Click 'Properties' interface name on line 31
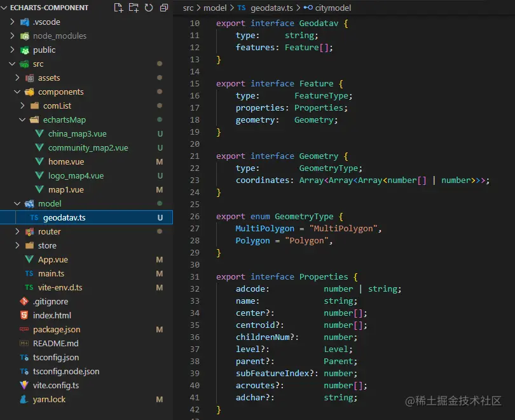Image resolution: width=515 pixels, height=420 pixels. pyautogui.click(x=324, y=277)
